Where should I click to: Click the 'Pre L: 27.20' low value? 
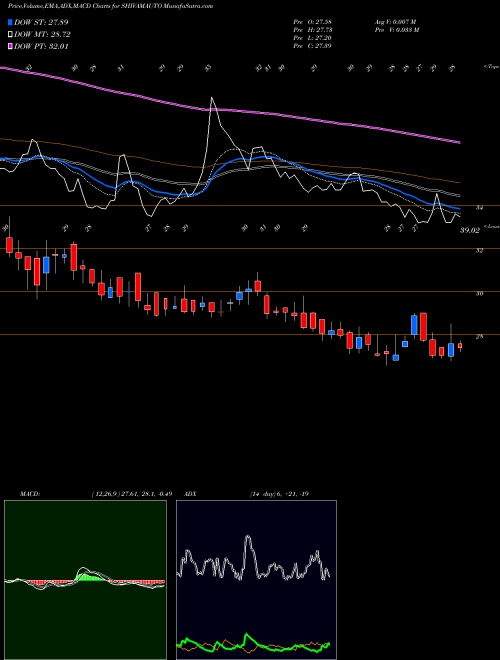point(312,38)
